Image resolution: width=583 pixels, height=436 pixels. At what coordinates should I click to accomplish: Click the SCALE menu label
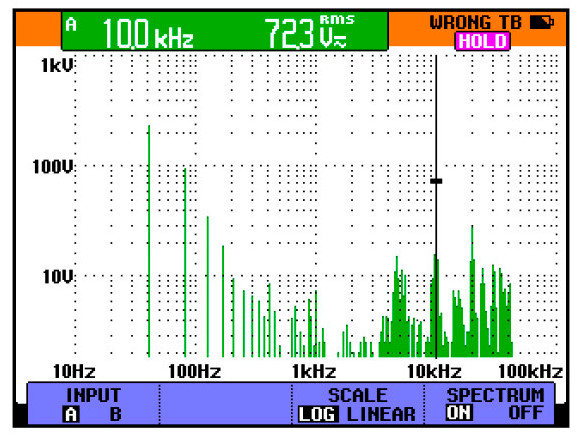(358, 395)
